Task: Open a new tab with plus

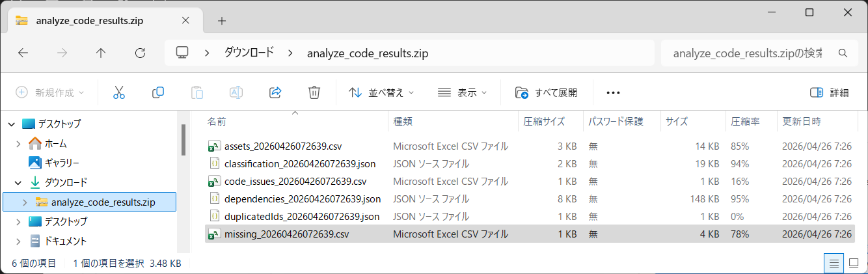Action: point(221,20)
